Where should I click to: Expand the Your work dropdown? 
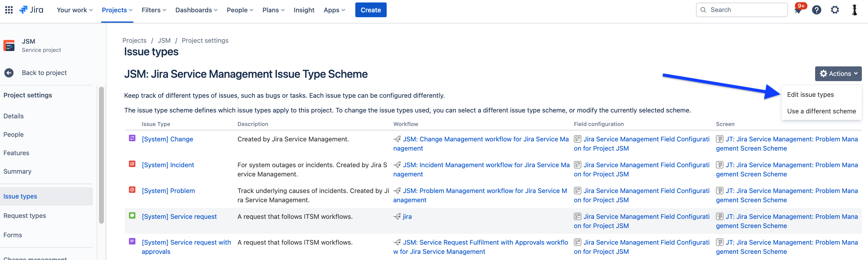pos(74,10)
